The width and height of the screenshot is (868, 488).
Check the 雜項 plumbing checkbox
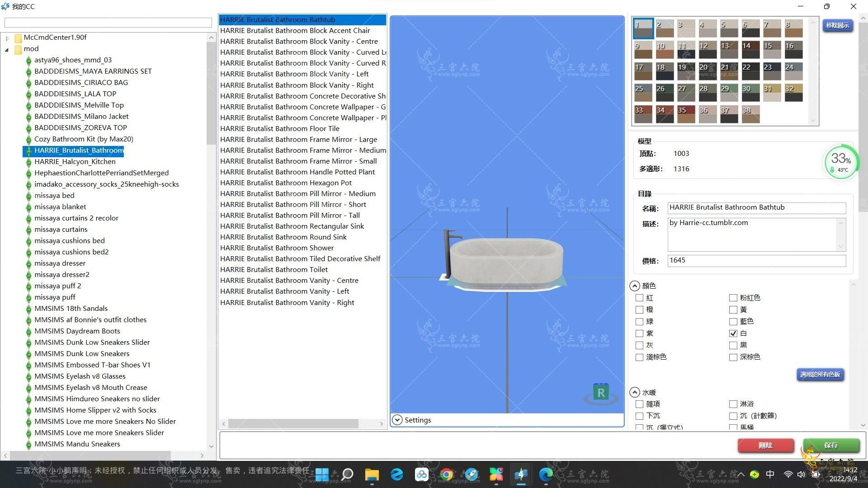639,404
